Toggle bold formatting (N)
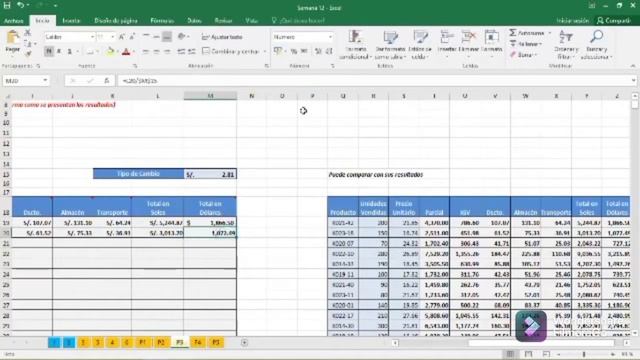This screenshot has height=360, width=640. (x=49, y=51)
